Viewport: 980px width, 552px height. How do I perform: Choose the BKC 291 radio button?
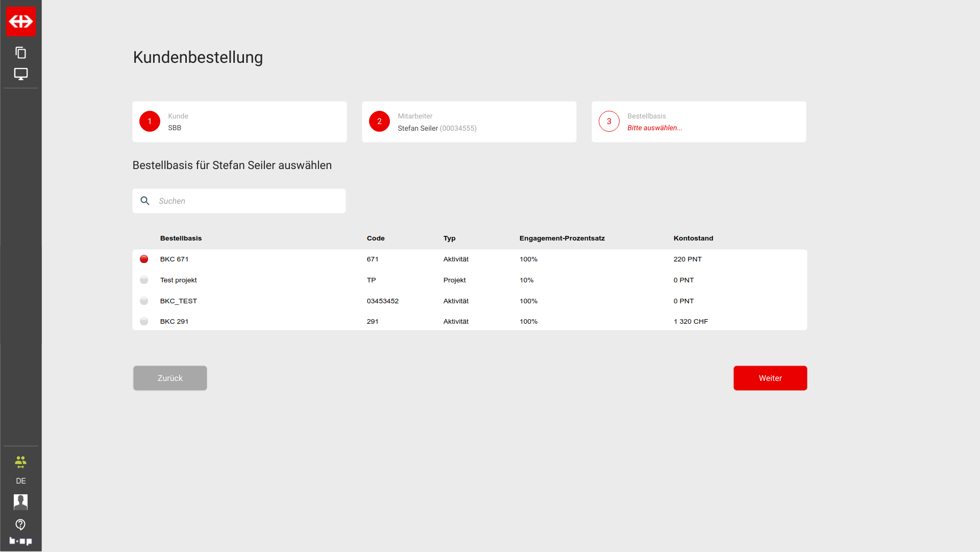point(144,322)
